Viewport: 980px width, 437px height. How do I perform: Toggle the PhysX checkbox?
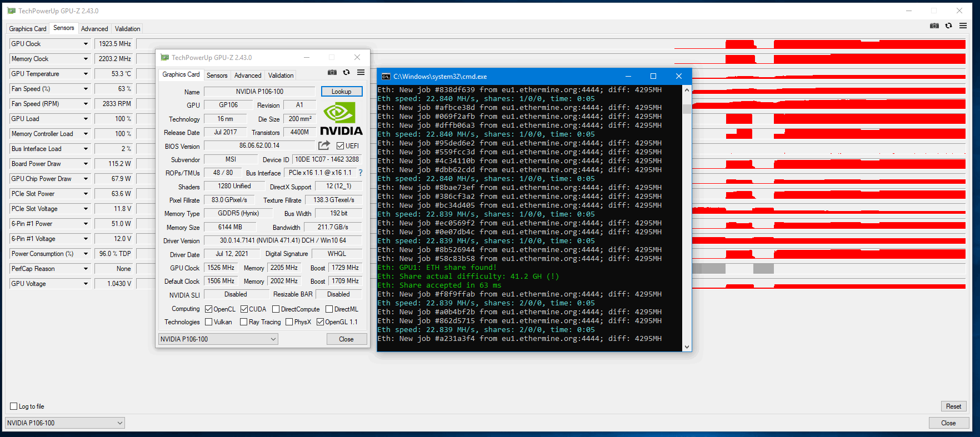coord(289,322)
